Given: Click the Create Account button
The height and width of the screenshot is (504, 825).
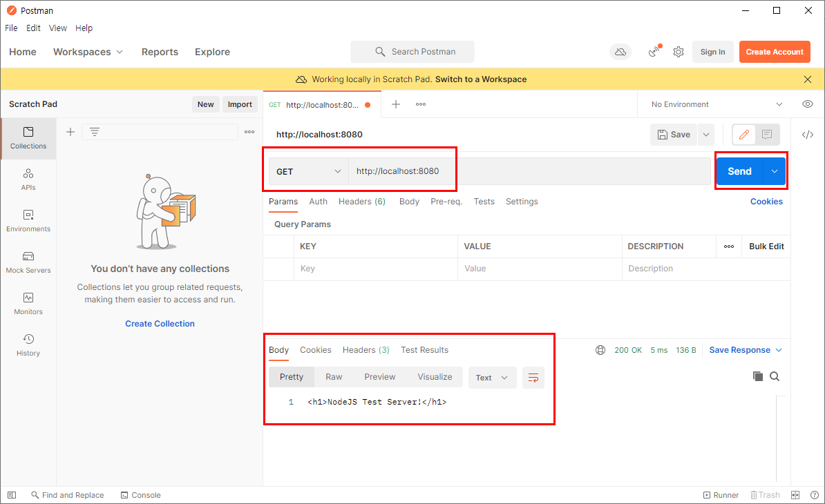Looking at the screenshot, I should (x=775, y=52).
